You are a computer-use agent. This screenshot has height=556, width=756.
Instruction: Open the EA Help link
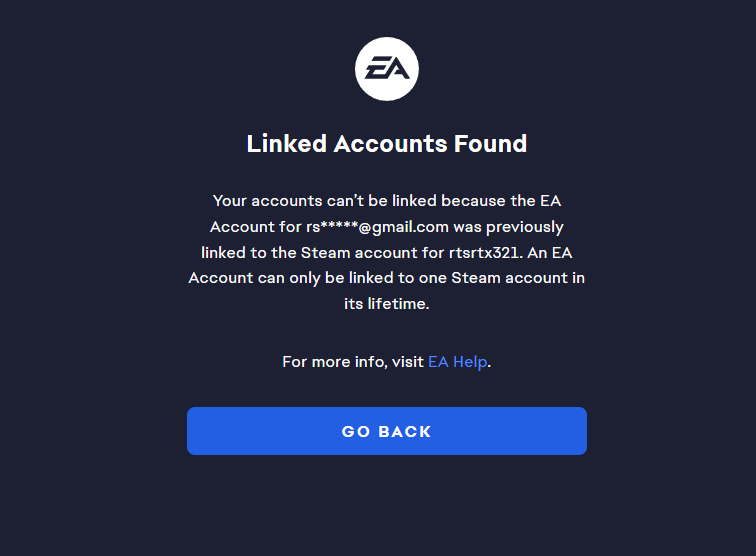tap(457, 362)
